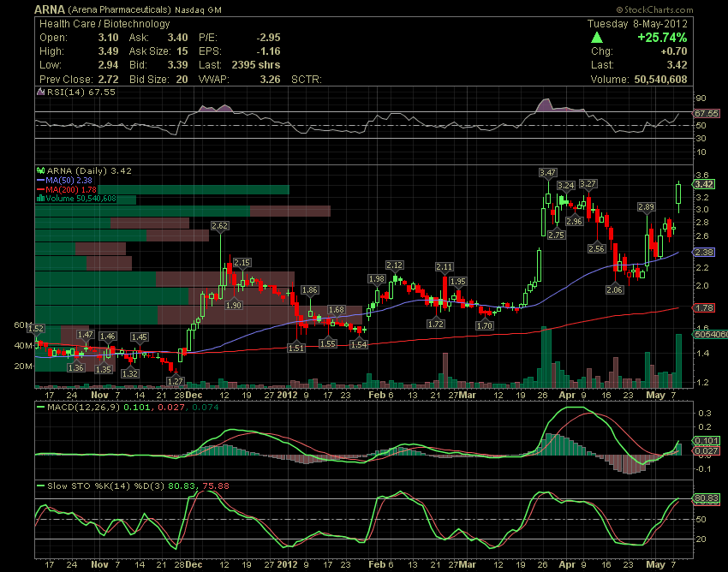Image resolution: width=728 pixels, height=572 pixels.
Task: Select the Chg value +0.70
Action: tap(674, 51)
